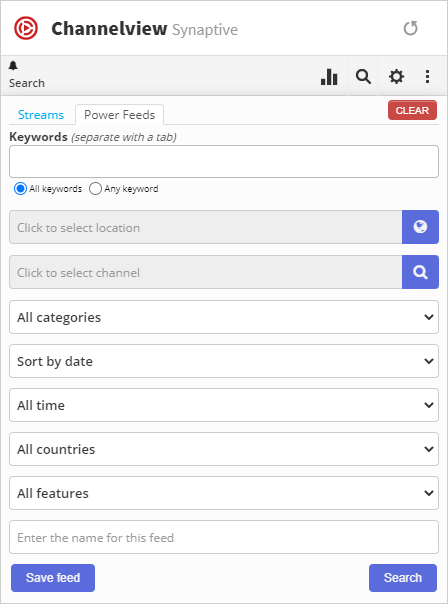
Task: Click the red CLEAR button
Action: click(x=412, y=110)
